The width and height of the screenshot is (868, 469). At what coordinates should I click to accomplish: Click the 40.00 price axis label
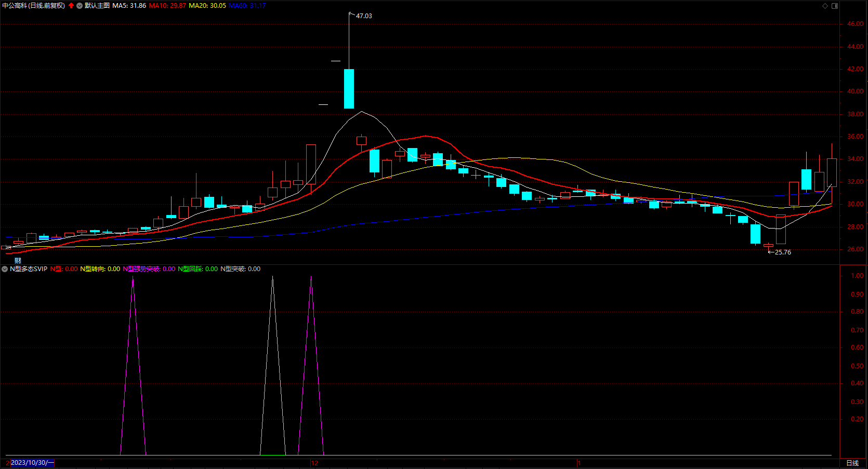[x=855, y=91]
